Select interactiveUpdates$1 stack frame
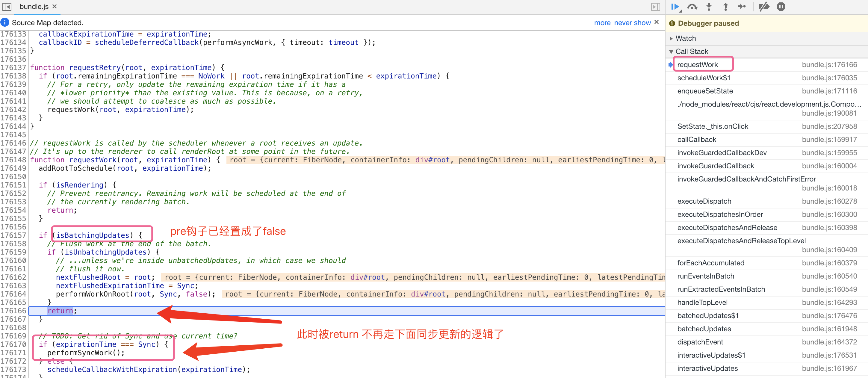 (766, 355)
